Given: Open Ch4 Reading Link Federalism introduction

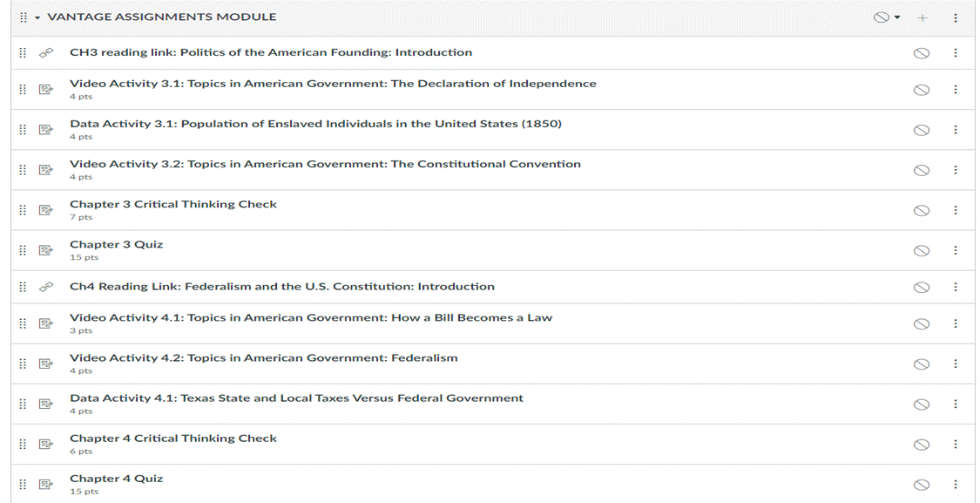Looking at the screenshot, I should pyautogui.click(x=282, y=287).
